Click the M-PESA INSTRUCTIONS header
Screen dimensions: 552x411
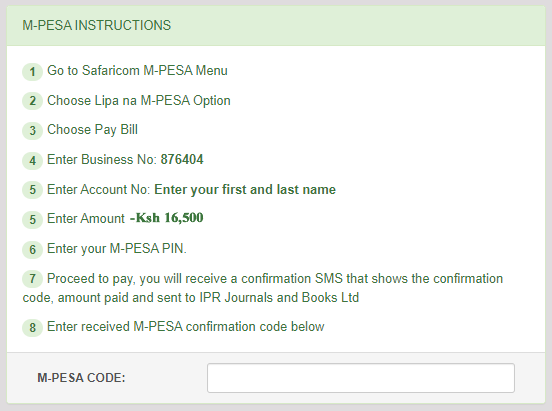(96, 25)
